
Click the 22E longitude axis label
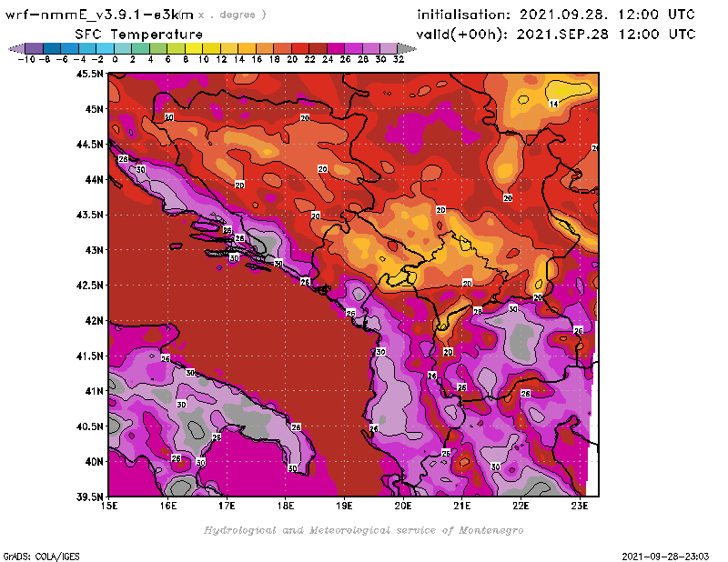pyautogui.click(x=521, y=506)
